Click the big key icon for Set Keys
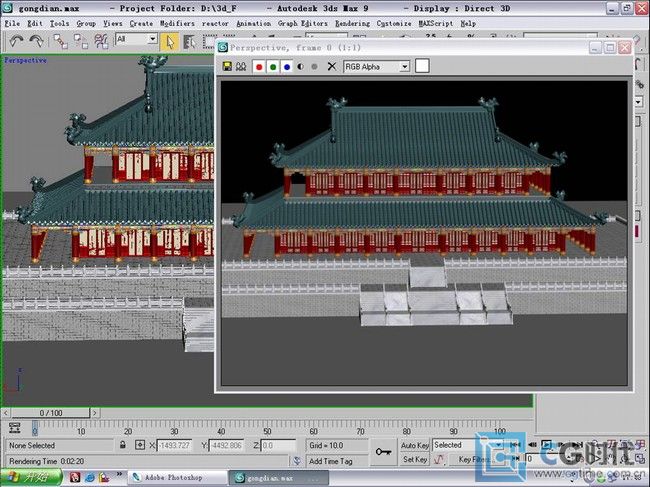The width and height of the screenshot is (650, 487). coord(383,452)
